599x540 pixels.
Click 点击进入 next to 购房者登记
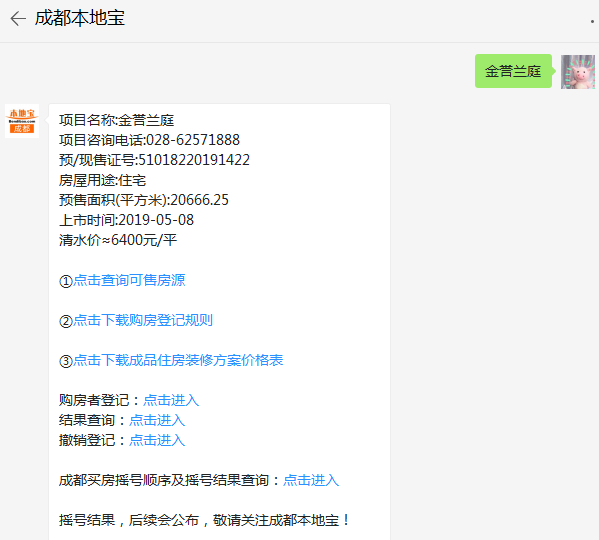click(171, 400)
